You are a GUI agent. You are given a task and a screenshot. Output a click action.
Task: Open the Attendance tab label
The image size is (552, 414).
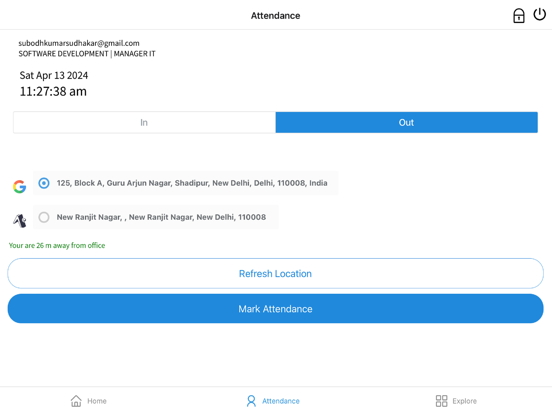coord(281,401)
